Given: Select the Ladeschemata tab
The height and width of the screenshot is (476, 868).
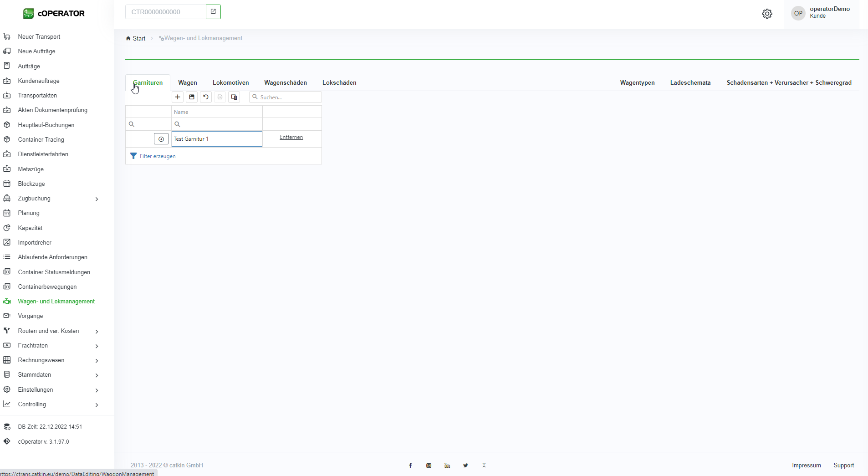Looking at the screenshot, I should (x=690, y=82).
